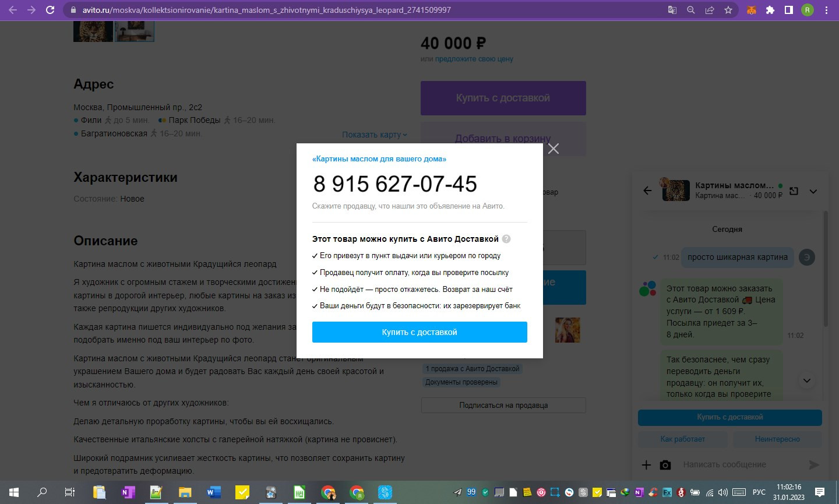Jump to the latest chat message with the down arrow

(807, 380)
